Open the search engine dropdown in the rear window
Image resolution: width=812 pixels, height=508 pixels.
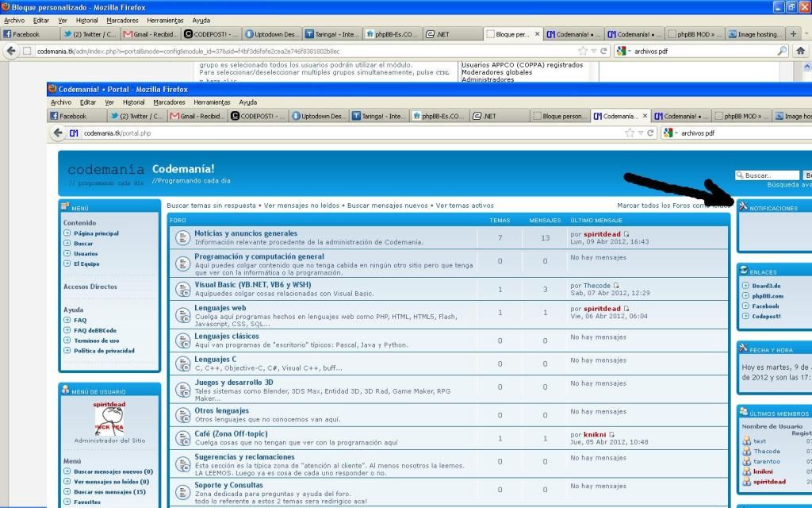(x=630, y=52)
